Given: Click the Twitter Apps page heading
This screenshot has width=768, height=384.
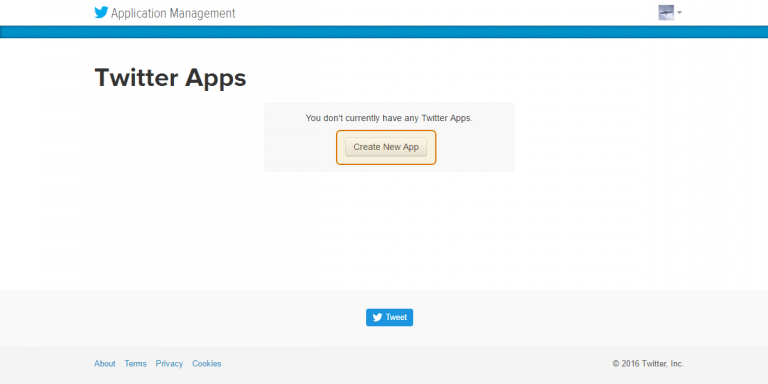Looking at the screenshot, I should 170,78.
